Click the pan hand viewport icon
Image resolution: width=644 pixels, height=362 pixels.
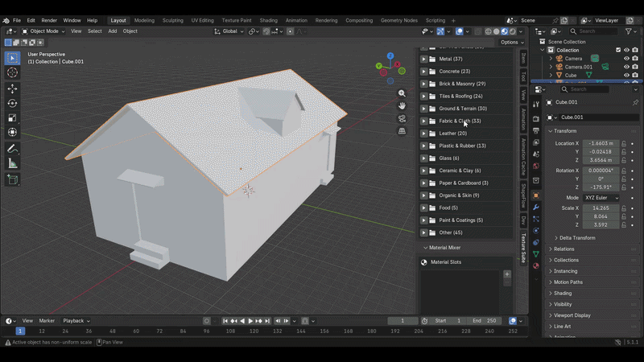point(402,106)
